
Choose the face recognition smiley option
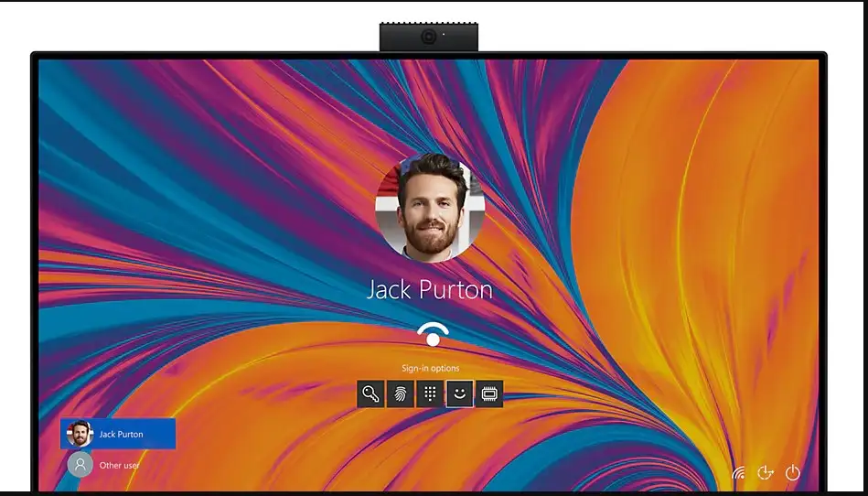pyautogui.click(x=459, y=394)
